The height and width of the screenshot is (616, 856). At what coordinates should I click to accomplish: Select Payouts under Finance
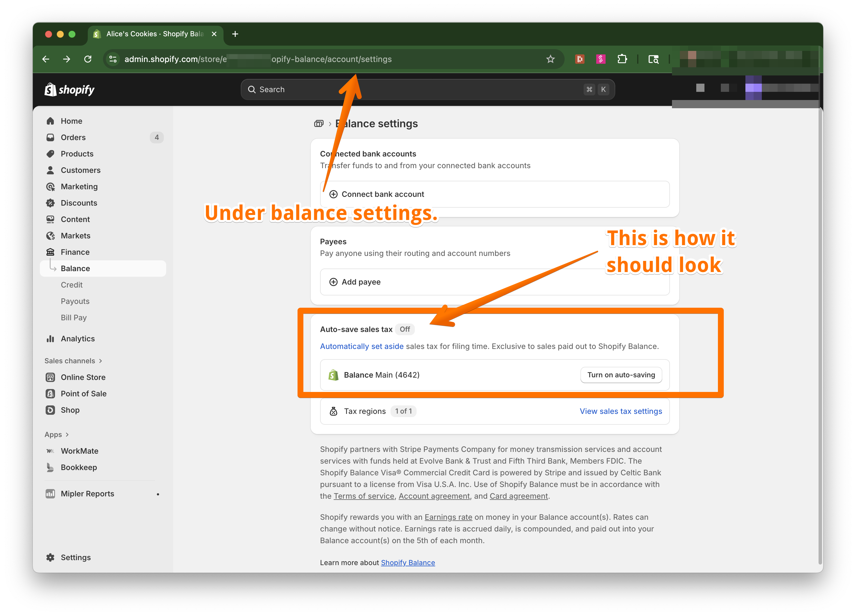point(75,301)
